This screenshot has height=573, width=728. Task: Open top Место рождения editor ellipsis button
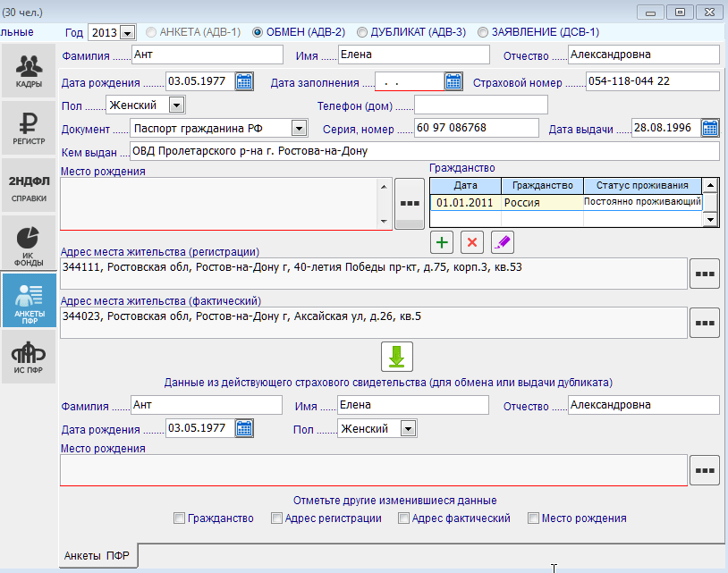(x=410, y=203)
